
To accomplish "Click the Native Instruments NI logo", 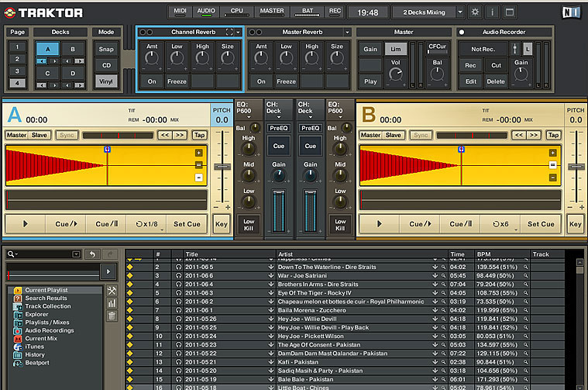I will [x=571, y=12].
